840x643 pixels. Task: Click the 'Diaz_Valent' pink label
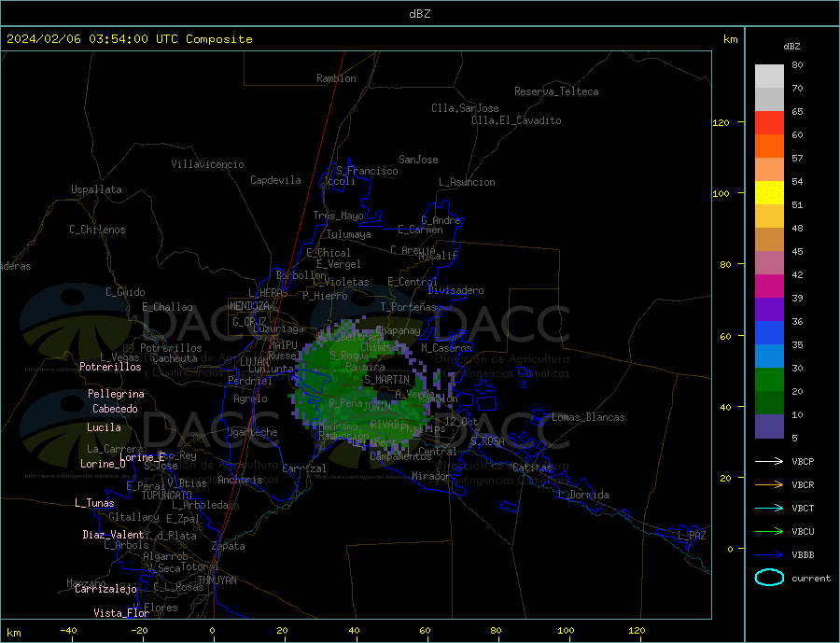pos(113,534)
